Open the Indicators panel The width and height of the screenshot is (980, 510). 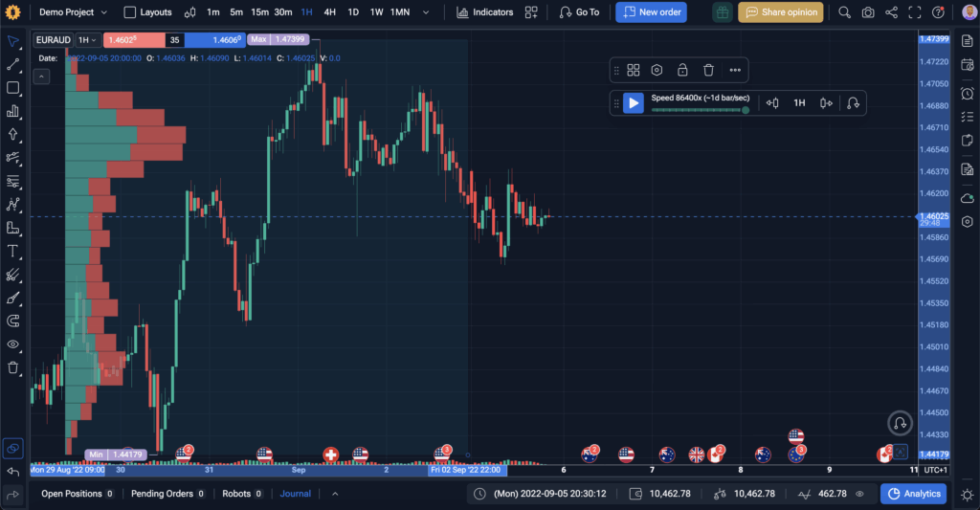coord(485,12)
